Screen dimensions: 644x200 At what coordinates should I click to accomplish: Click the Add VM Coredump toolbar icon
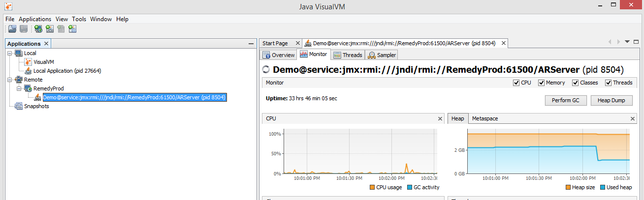click(61, 29)
